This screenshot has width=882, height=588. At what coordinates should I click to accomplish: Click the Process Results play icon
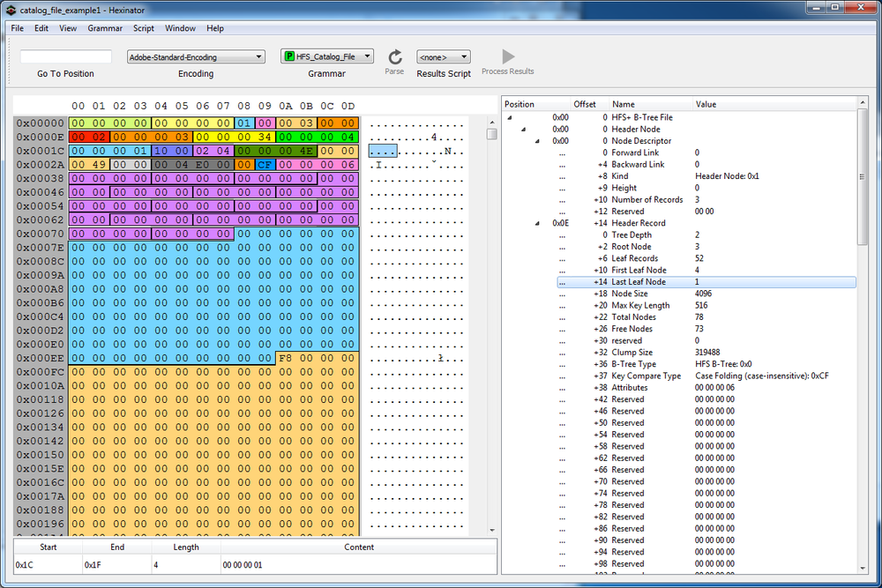pyautogui.click(x=508, y=56)
